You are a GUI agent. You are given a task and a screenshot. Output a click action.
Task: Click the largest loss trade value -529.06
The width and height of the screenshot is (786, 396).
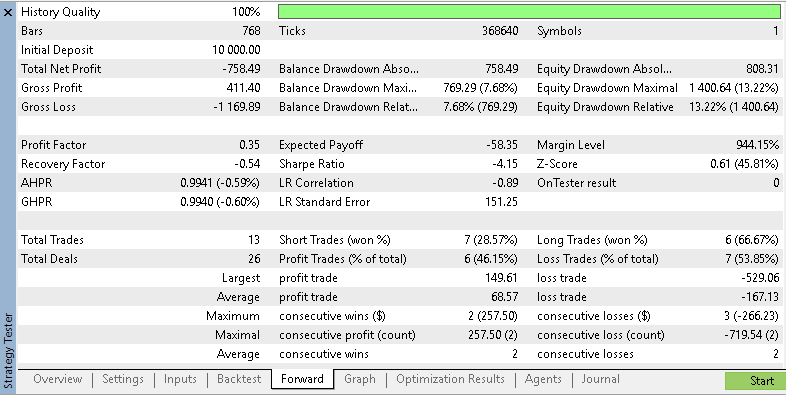(760, 279)
